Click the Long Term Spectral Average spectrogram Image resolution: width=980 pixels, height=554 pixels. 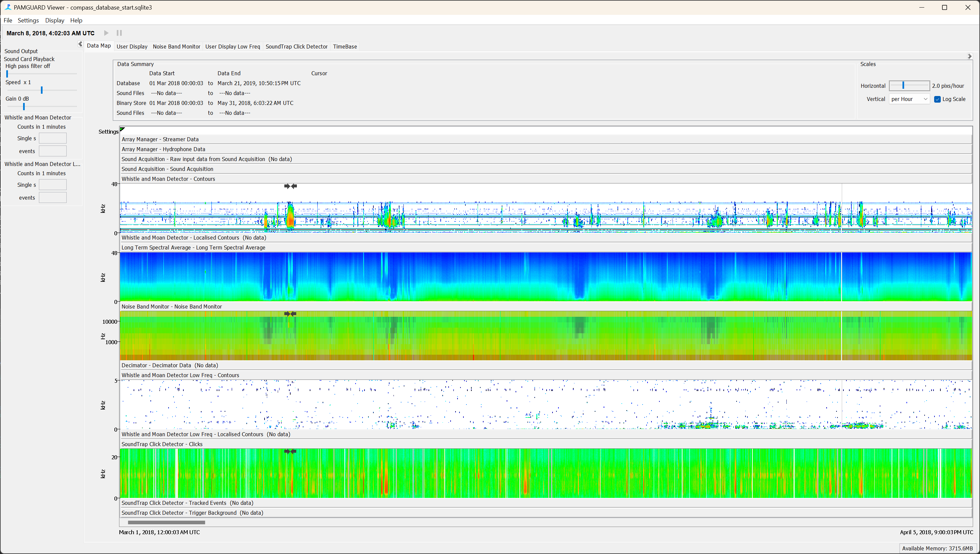tap(546, 277)
